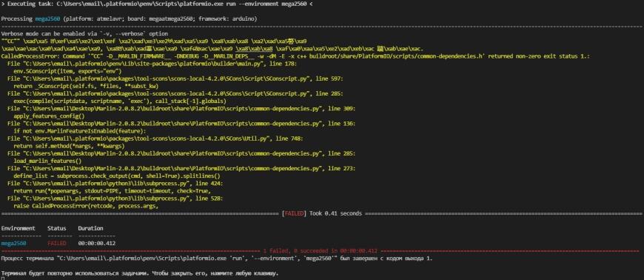Click the "1 failed, 0 succeeded" summary line

tap(321, 251)
